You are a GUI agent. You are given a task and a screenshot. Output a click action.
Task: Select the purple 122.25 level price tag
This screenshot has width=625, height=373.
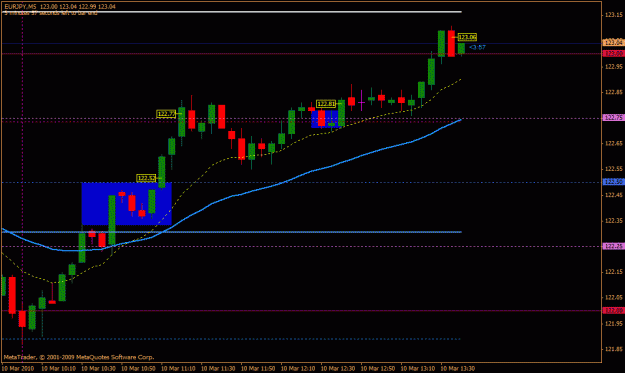coord(613,246)
